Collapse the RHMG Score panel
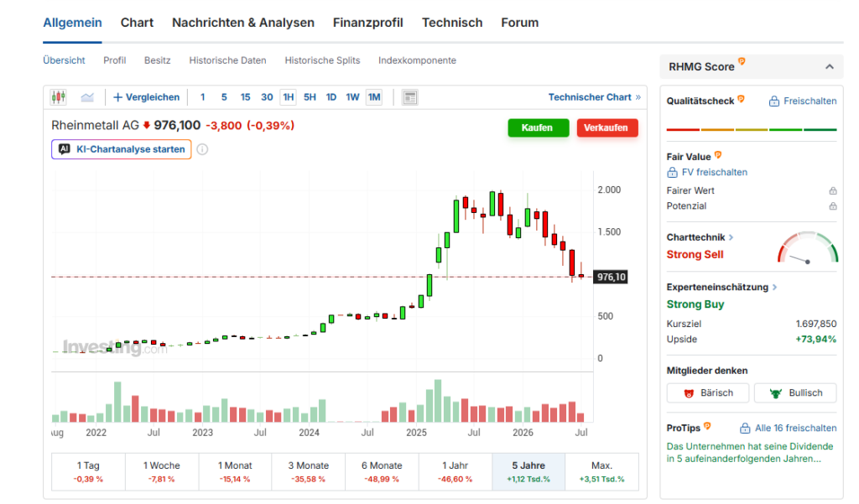 (x=830, y=67)
